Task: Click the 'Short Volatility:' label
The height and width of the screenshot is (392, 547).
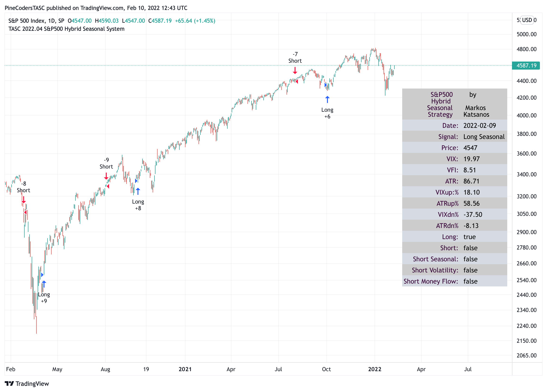Action: 435,270
